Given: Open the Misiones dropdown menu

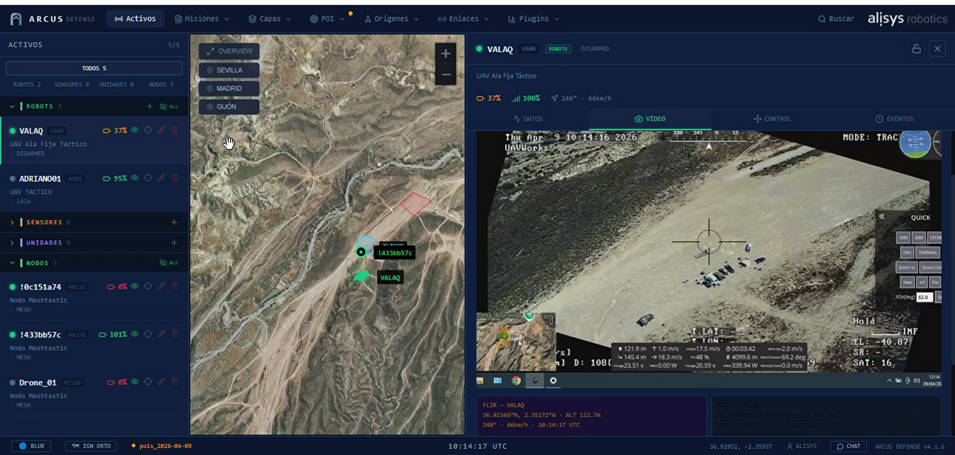Looking at the screenshot, I should [x=202, y=19].
